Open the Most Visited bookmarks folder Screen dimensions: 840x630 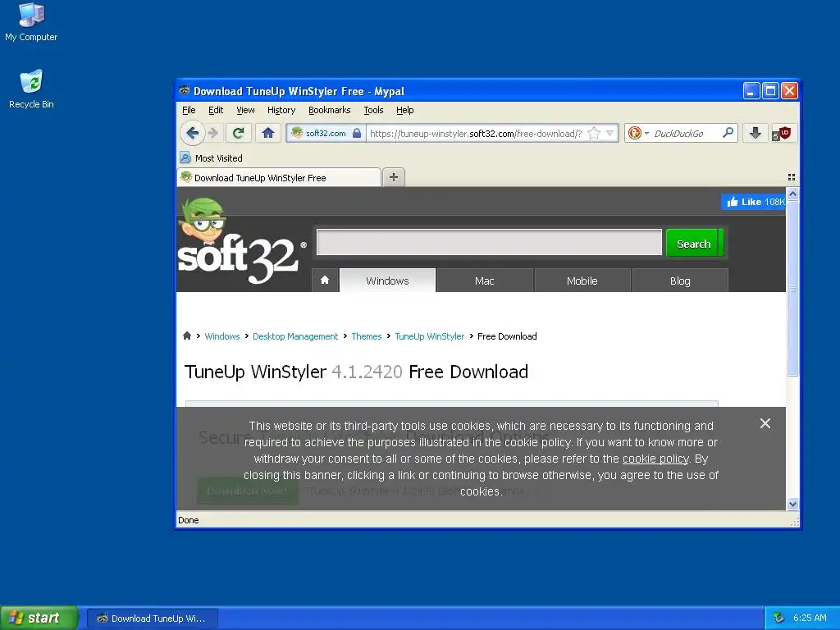tap(211, 158)
